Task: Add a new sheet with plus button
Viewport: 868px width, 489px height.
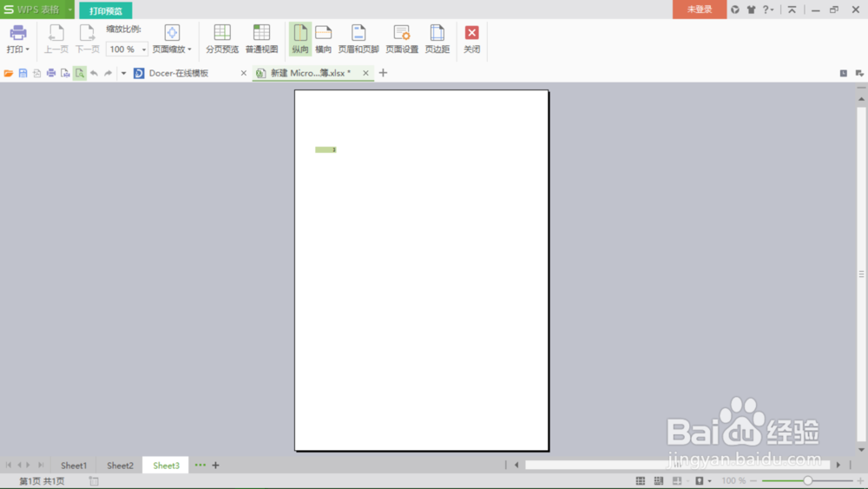Action: point(216,466)
